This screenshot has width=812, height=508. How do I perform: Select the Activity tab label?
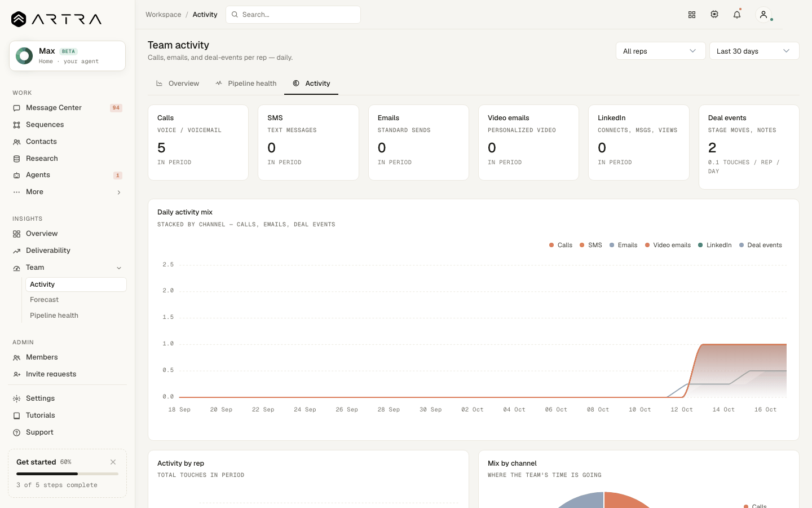317,84
